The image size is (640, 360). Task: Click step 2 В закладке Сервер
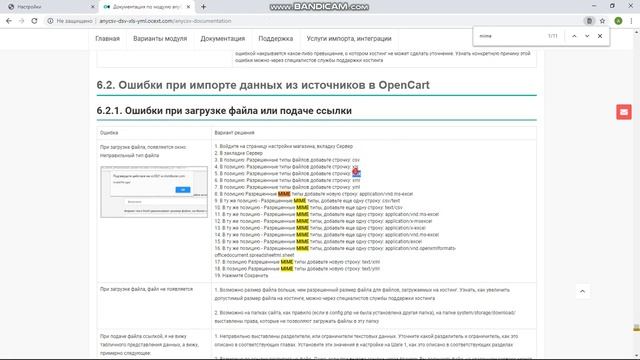coord(238,153)
